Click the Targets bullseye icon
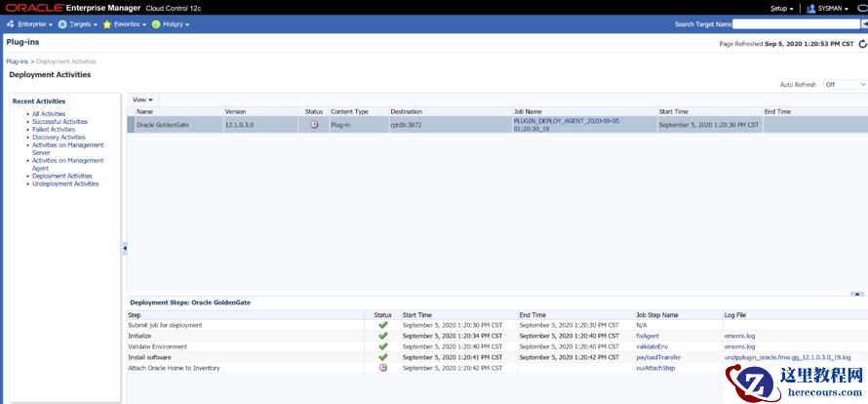Viewport: 868px width, 404px height. [x=62, y=23]
